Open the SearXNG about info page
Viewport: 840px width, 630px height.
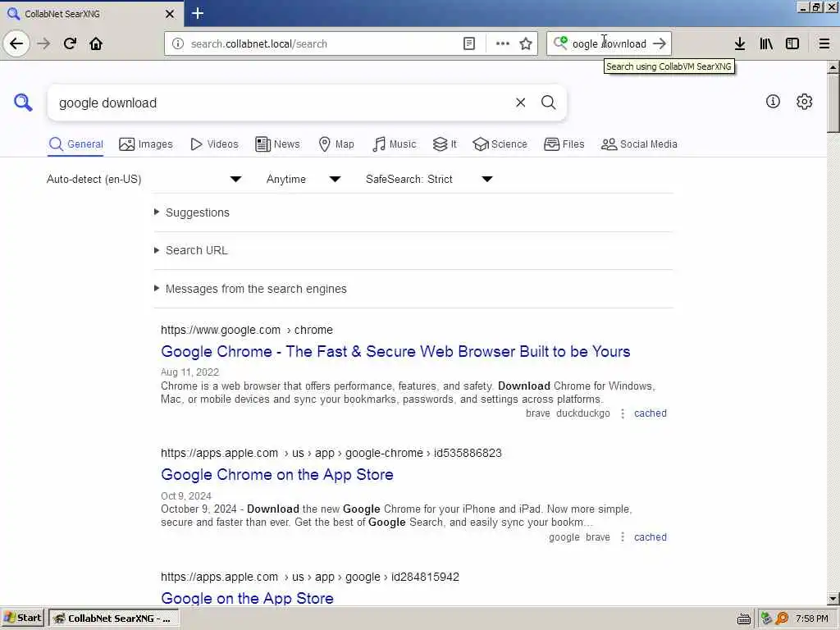(x=773, y=101)
